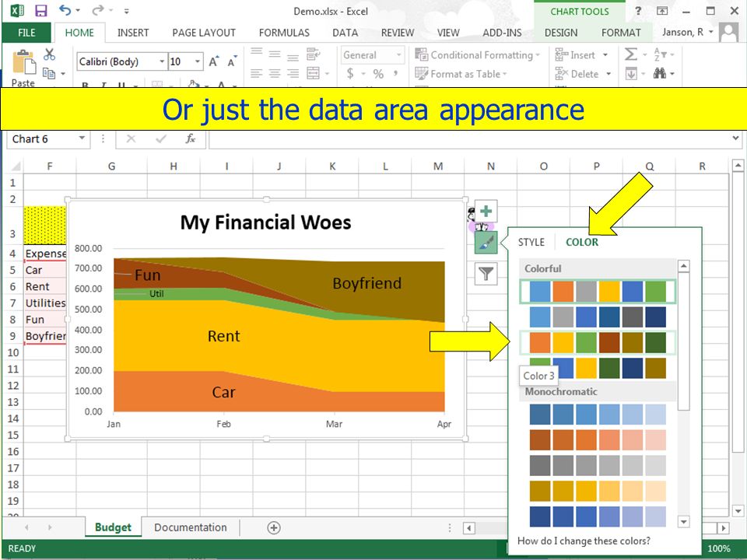Apply percent style format
Viewport: 747px width, 560px height.
pos(378,74)
